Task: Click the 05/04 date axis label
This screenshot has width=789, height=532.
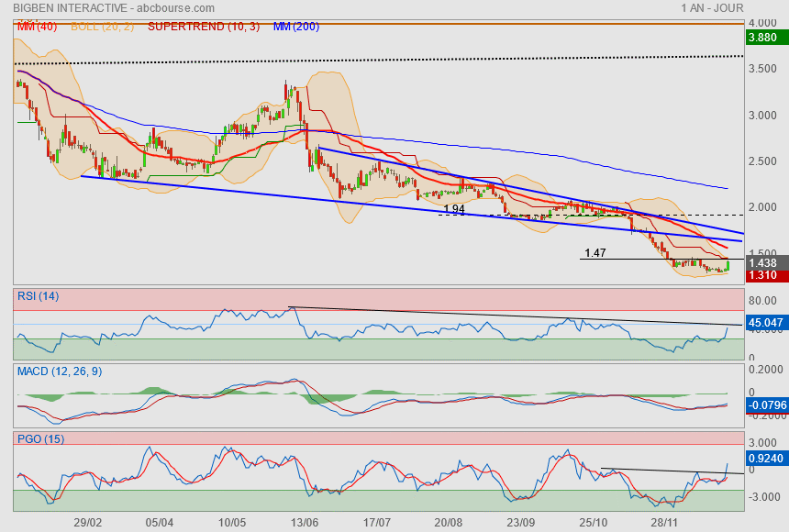Action: (160, 522)
